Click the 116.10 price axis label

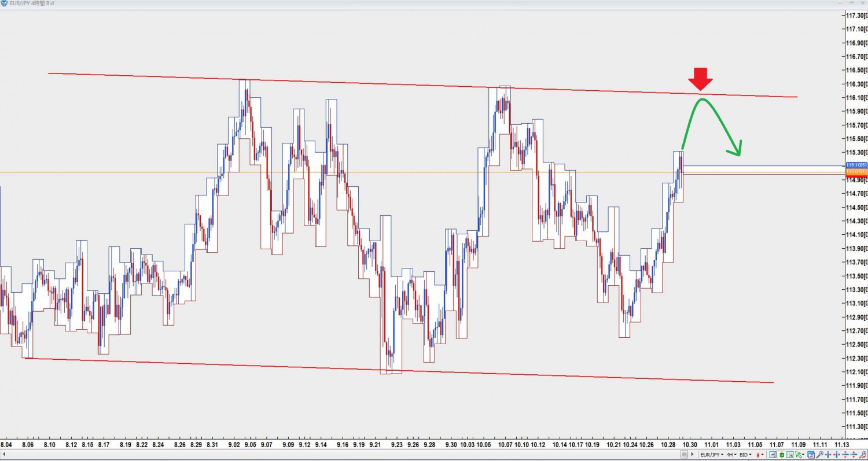pos(856,98)
